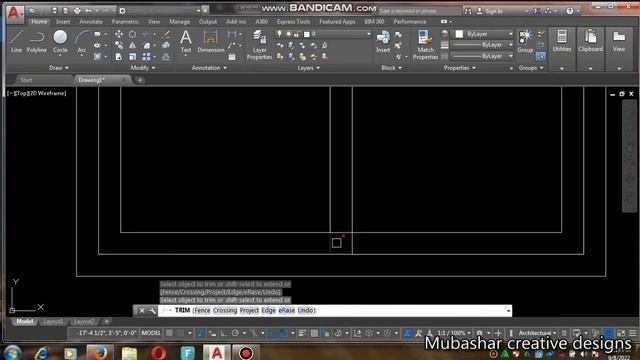The width and height of the screenshot is (640, 360).
Task: Expand the Modify panel
Action: coord(142,68)
